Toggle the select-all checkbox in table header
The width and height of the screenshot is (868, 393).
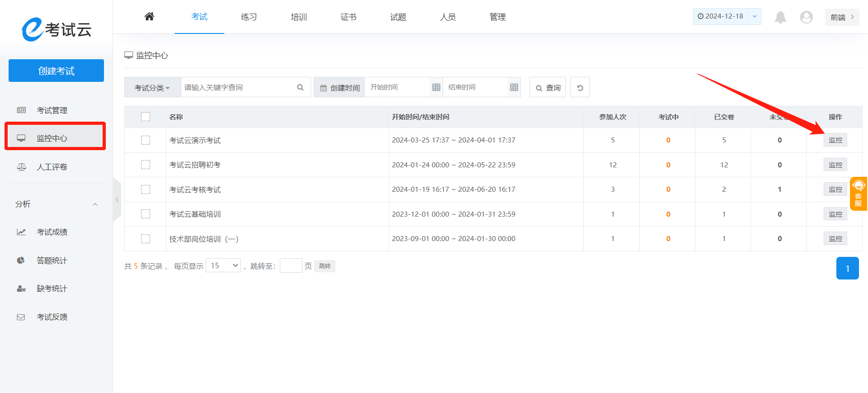point(146,117)
